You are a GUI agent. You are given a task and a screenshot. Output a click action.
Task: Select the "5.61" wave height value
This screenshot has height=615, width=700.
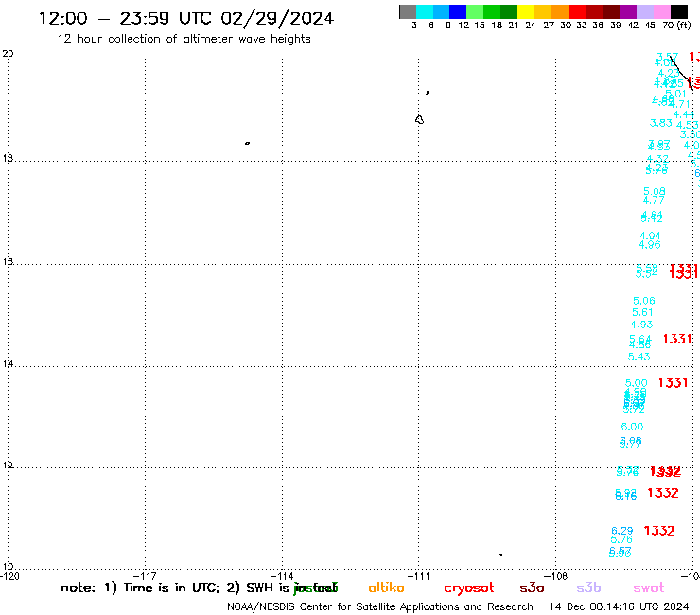tap(643, 312)
